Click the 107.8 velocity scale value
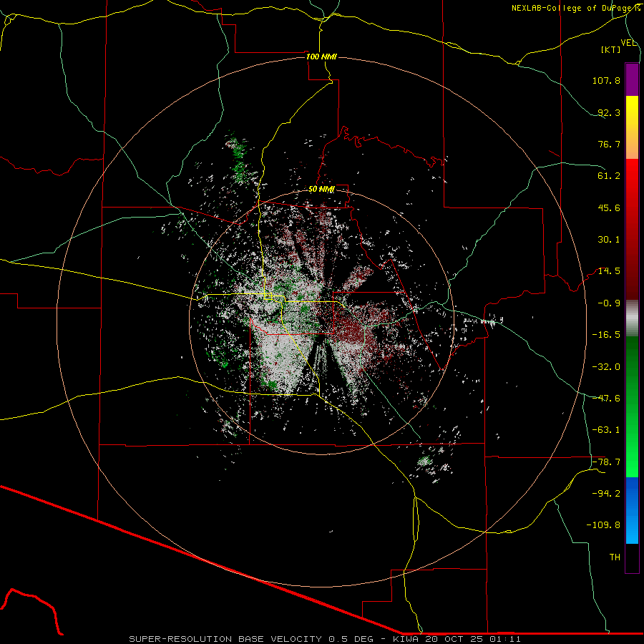This screenshot has width=644, height=644. coord(606,80)
